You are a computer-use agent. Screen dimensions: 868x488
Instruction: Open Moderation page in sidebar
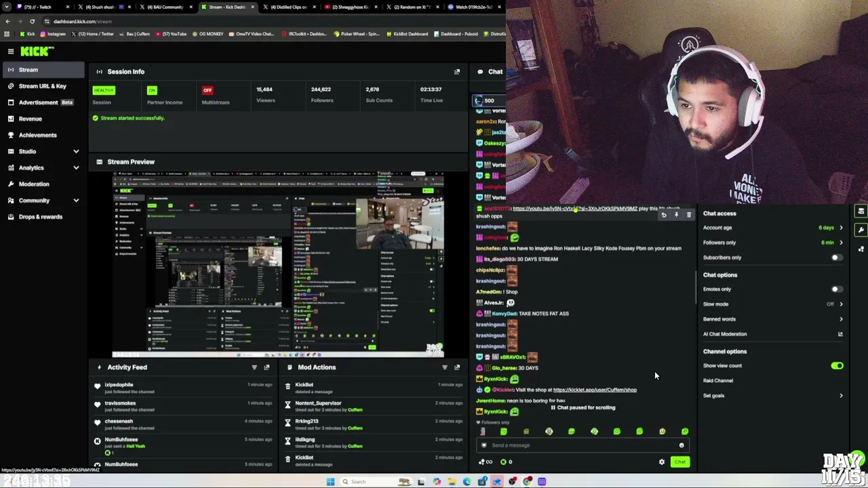[43, 184]
